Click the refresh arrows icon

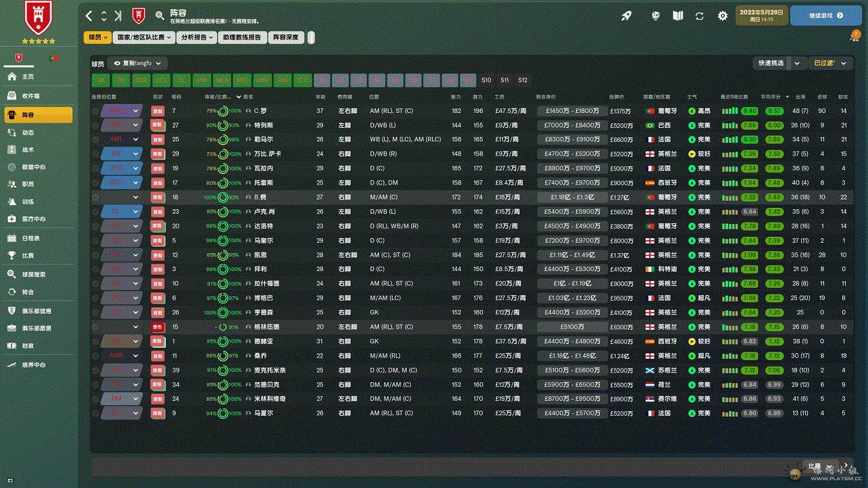(699, 15)
